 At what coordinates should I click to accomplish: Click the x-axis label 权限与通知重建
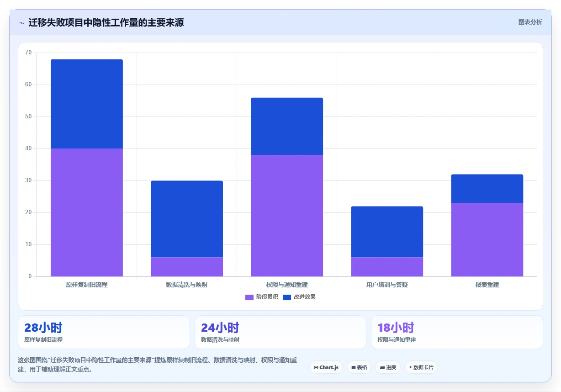click(287, 285)
